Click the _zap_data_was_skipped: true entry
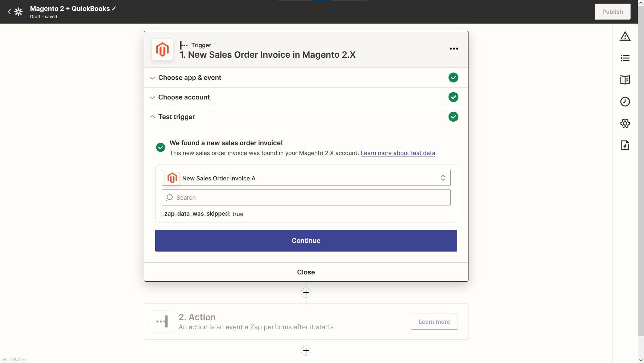The width and height of the screenshot is (644, 363). [202, 214]
